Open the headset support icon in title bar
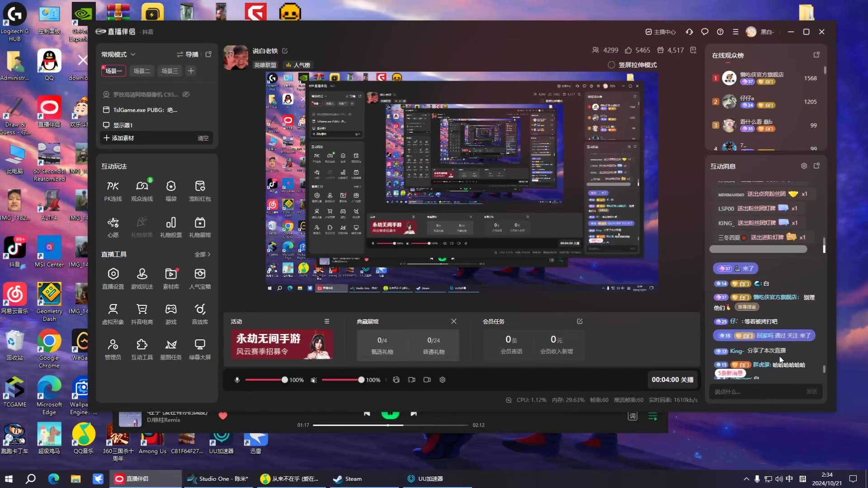Image resolution: width=868 pixels, height=488 pixels. coord(689,32)
